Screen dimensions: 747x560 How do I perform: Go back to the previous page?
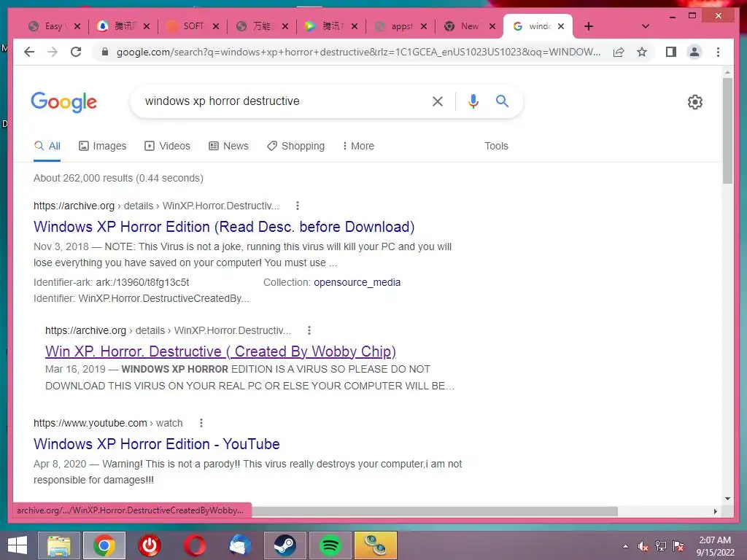[29, 52]
